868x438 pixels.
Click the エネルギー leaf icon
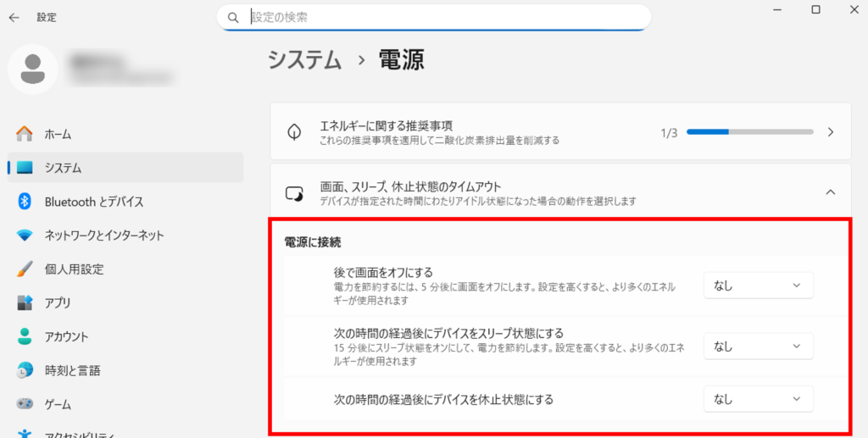[x=294, y=132]
